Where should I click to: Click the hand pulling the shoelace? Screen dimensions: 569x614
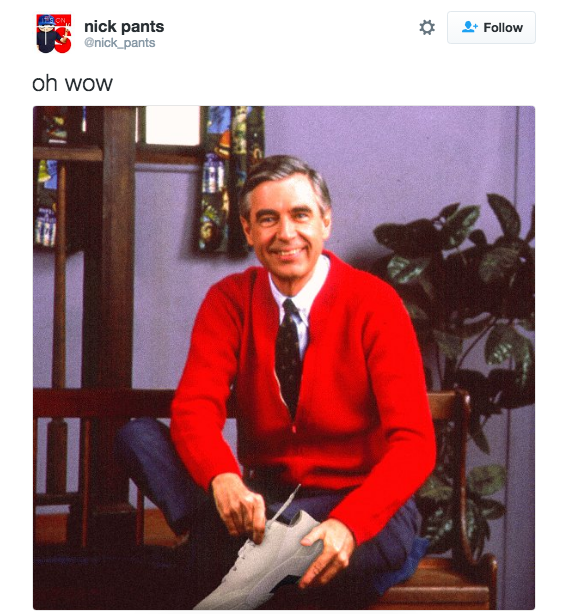point(240,507)
